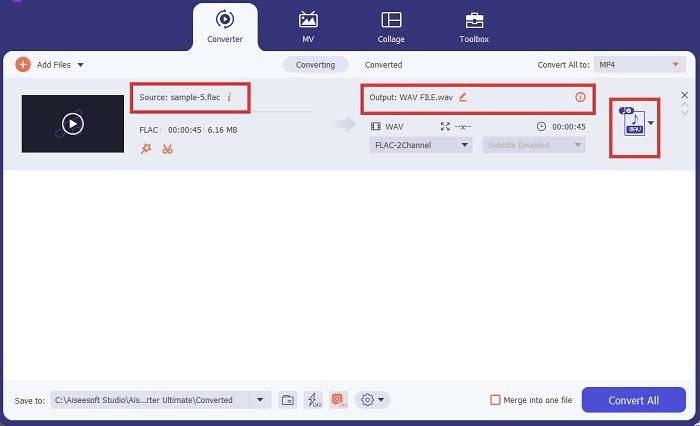700x426 pixels.
Task: Open the edit effects star-wand icon
Action: pos(146,149)
